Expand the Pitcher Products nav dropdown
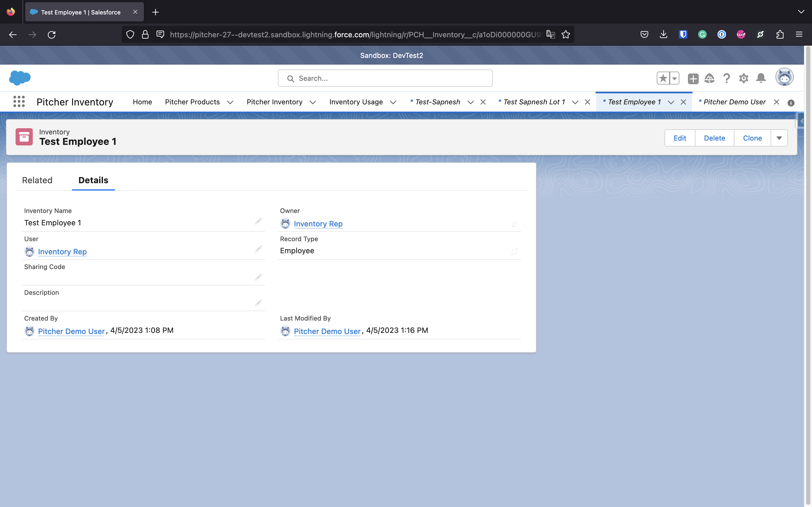The image size is (812, 507). click(x=230, y=102)
